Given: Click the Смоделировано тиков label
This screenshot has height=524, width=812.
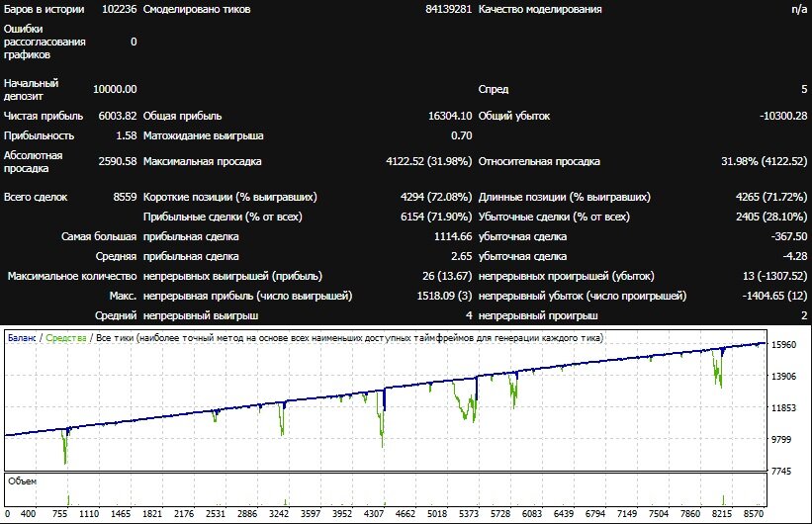Looking at the screenshot, I should 197,9.
